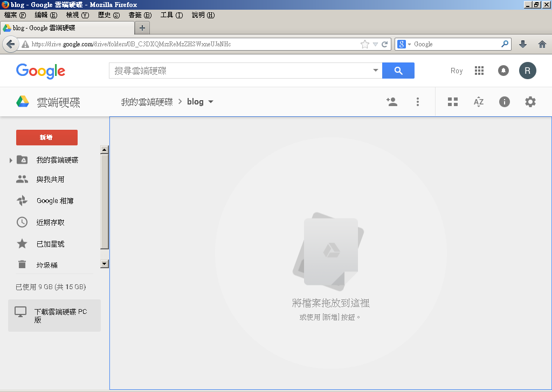Click the Drive triangle logo
The width and height of the screenshot is (552, 392).
[23, 102]
